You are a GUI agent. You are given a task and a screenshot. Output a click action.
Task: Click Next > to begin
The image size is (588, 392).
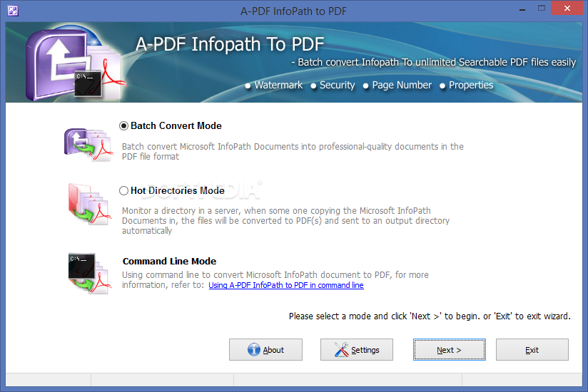tap(450, 350)
